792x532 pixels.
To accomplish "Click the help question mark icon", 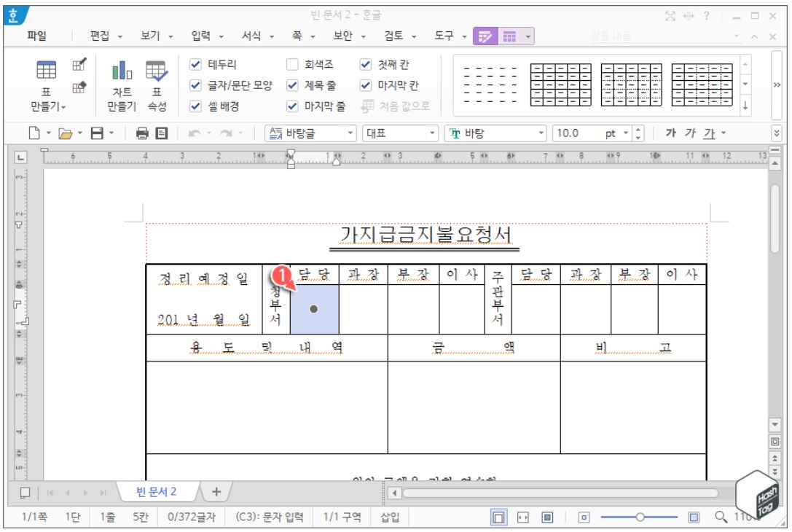I will click(x=706, y=15).
